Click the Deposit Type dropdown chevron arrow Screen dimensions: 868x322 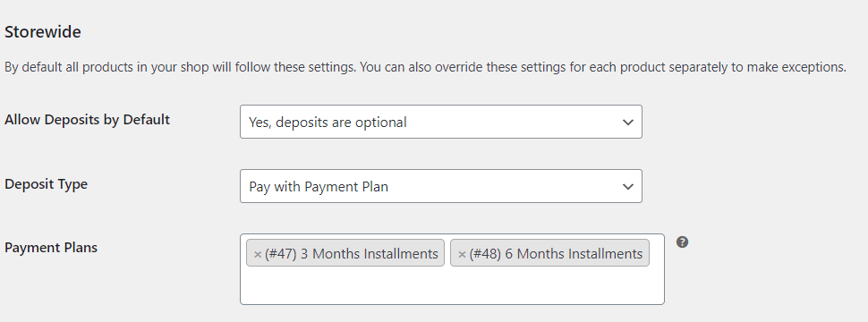click(628, 187)
